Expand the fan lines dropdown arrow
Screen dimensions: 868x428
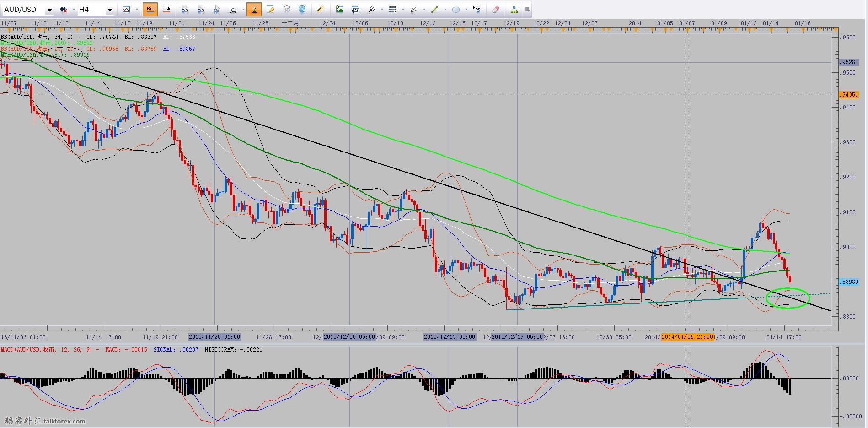[424, 9]
